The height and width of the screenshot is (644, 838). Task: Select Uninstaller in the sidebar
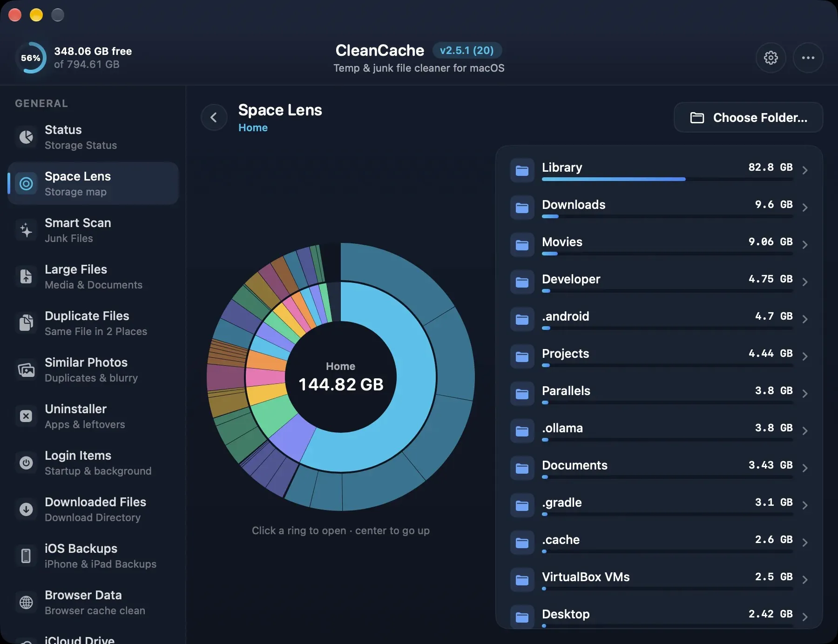[93, 416]
